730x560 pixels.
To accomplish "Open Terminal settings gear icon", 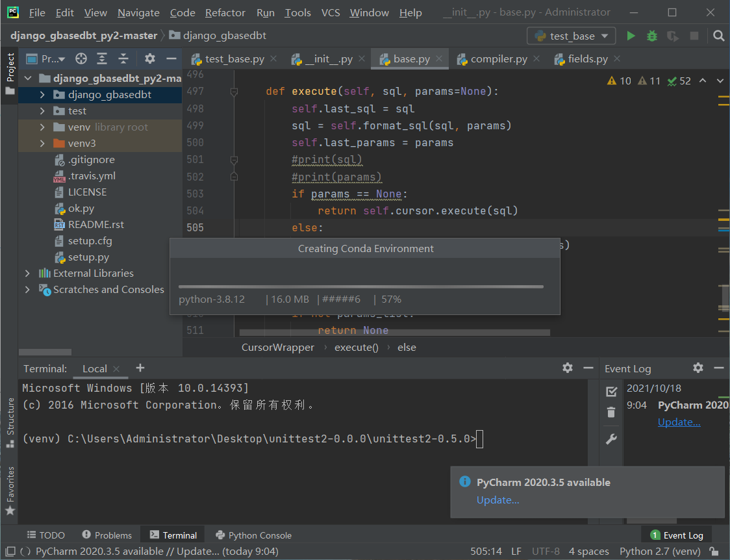I will pyautogui.click(x=567, y=368).
